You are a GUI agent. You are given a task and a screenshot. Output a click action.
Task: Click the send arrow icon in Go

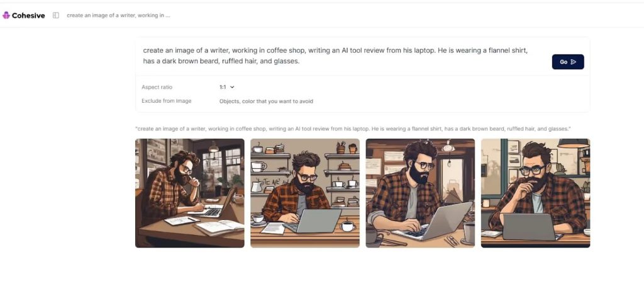point(574,62)
